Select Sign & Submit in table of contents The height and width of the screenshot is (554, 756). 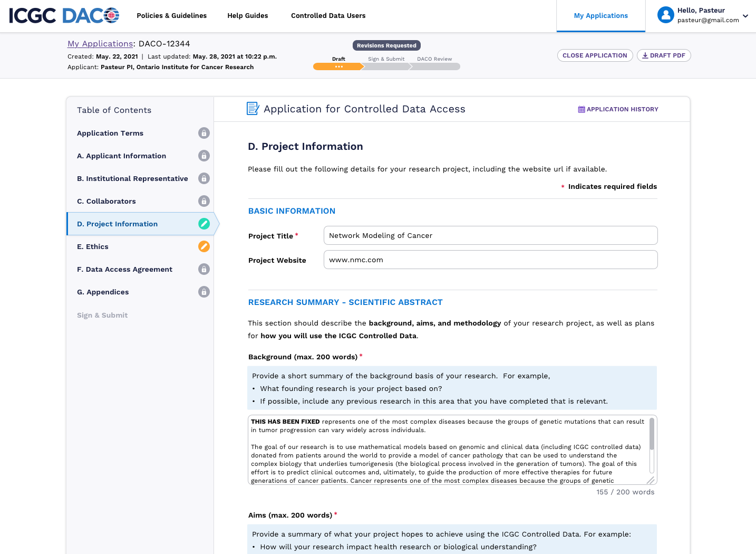102,316
